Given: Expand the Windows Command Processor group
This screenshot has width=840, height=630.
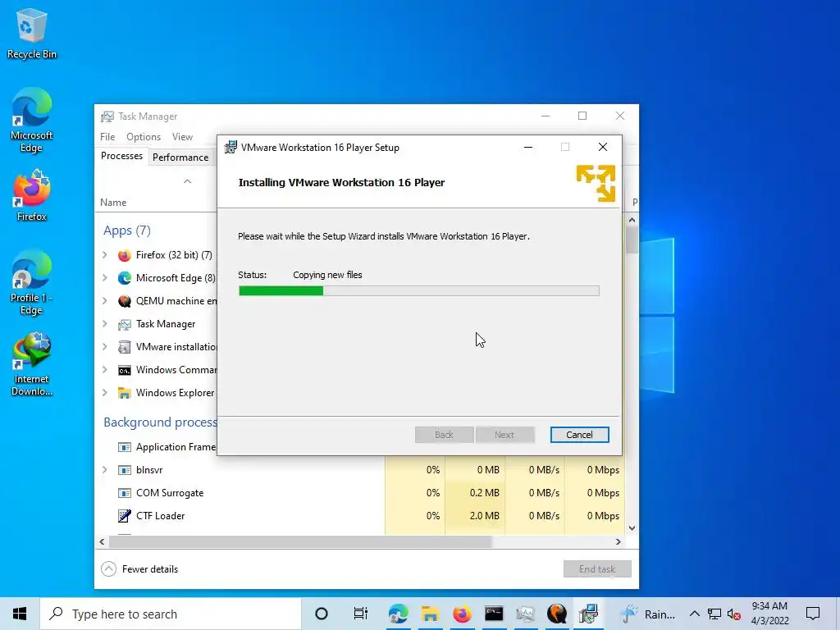Looking at the screenshot, I should (x=105, y=370).
